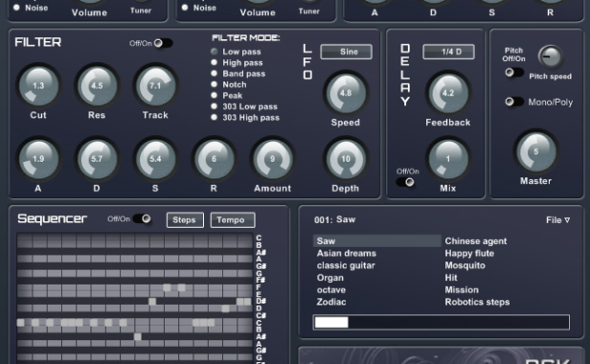Select the Mosquito preset

point(465,265)
